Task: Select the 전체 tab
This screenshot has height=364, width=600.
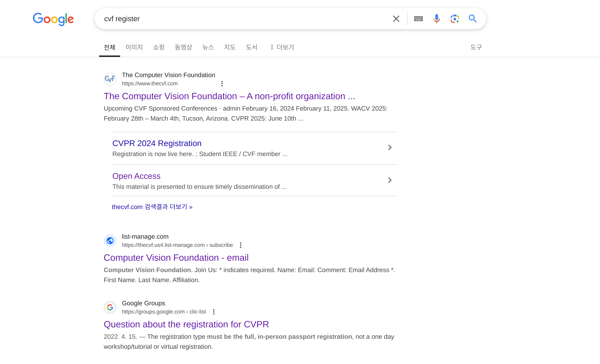Action: (x=110, y=47)
